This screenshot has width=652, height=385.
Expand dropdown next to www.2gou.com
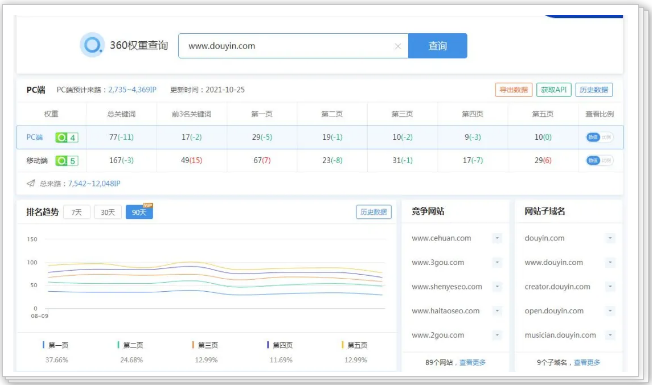tap(497, 335)
